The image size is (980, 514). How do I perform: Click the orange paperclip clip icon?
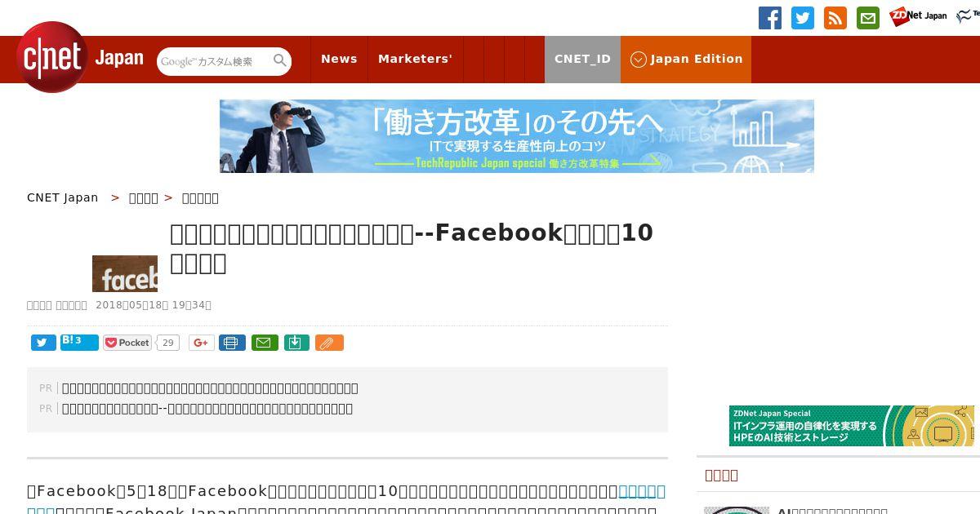[329, 343]
